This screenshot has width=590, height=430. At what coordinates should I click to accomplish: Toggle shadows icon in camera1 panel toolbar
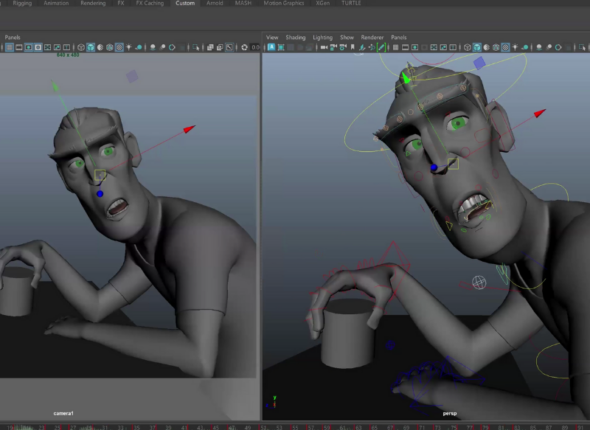coord(138,47)
